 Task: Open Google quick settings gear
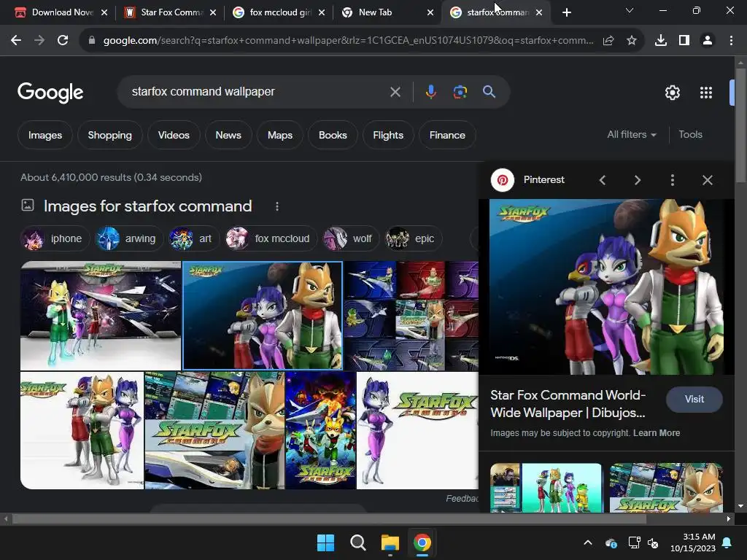pyautogui.click(x=672, y=93)
